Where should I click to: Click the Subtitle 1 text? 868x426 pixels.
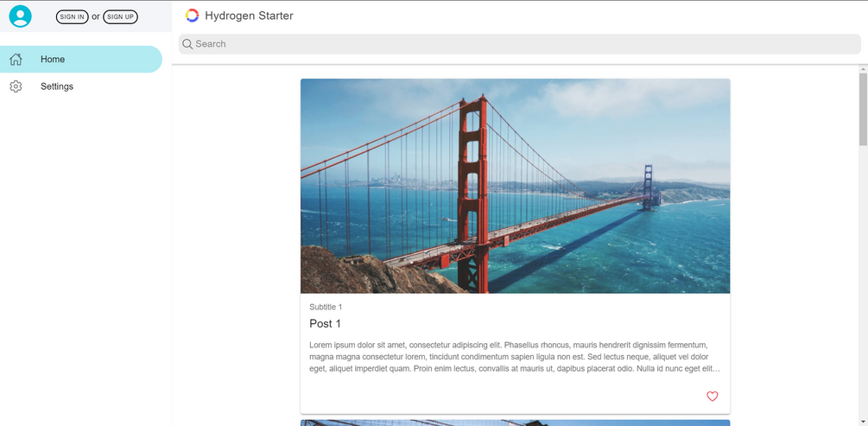[x=326, y=307]
